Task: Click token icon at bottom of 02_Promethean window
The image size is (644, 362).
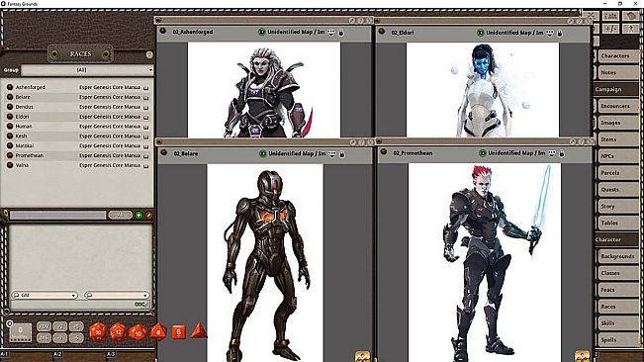Action: click(x=582, y=356)
